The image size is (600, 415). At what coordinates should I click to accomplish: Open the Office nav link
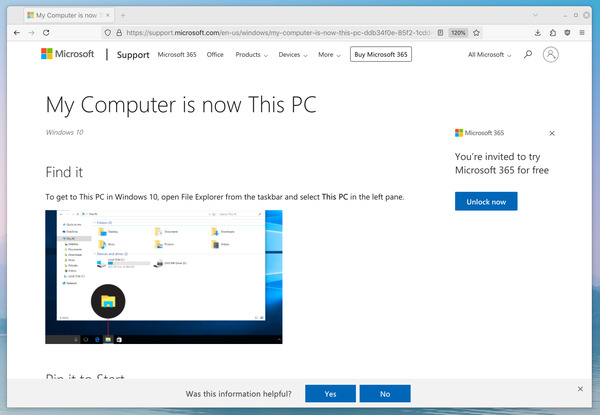pyautogui.click(x=215, y=55)
